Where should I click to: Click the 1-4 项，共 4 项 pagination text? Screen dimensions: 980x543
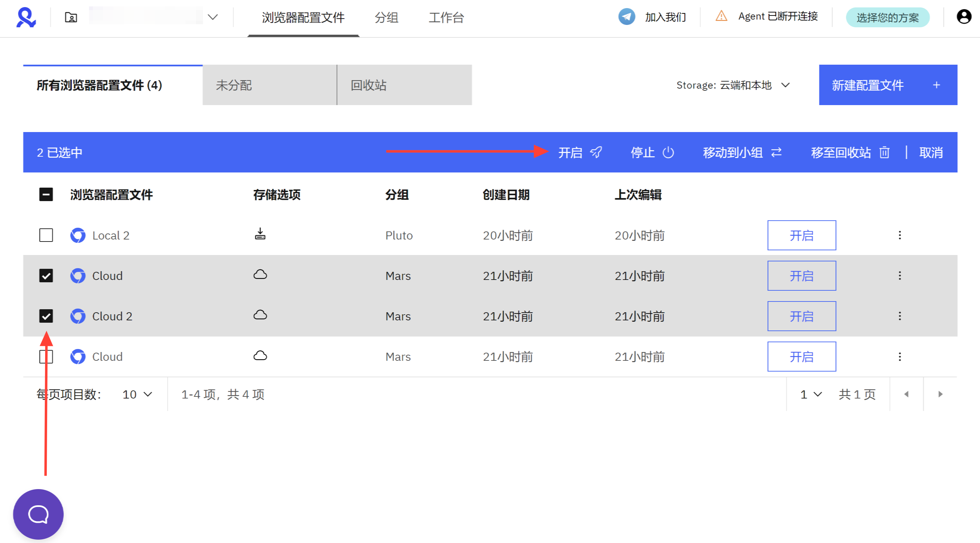(223, 394)
